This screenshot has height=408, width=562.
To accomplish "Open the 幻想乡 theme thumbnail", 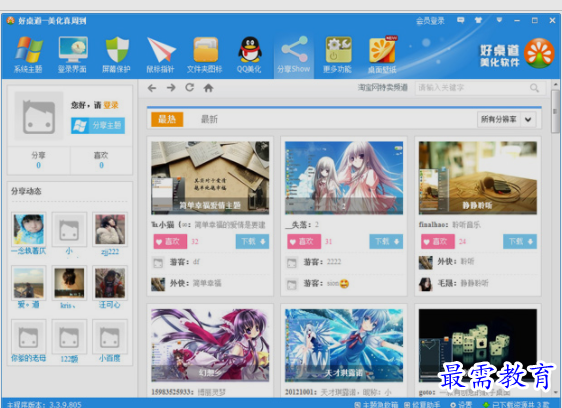I will (210, 345).
